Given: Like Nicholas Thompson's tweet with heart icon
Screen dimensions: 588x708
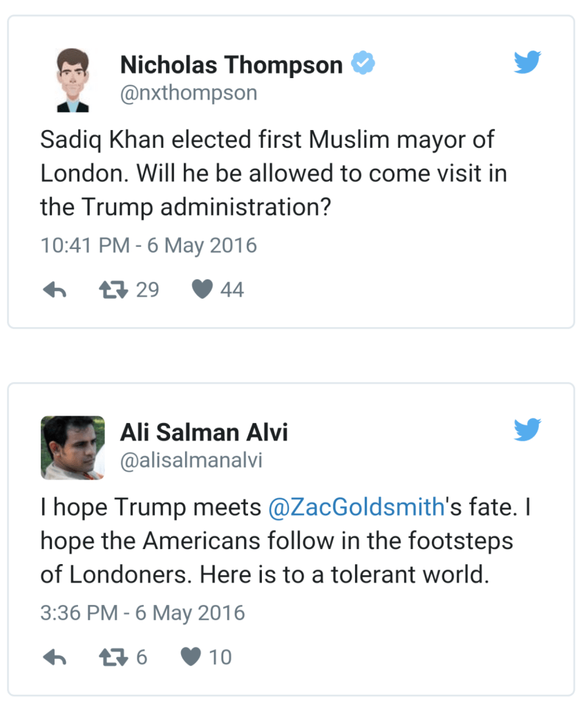Looking at the screenshot, I should [x=202, y=290].
